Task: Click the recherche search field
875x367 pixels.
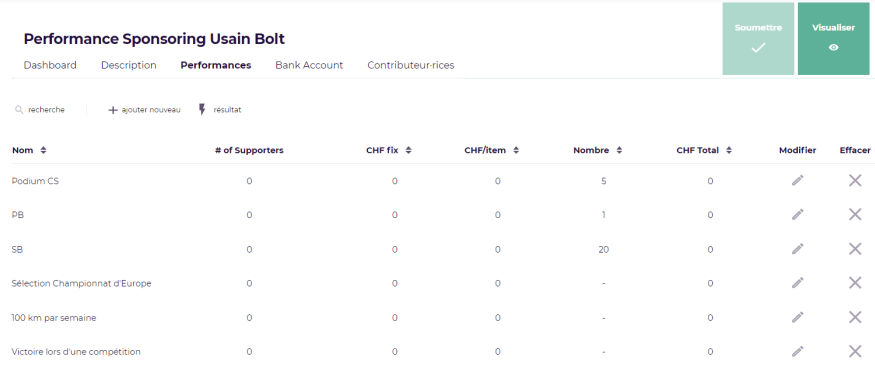Action: click(46, 110)
